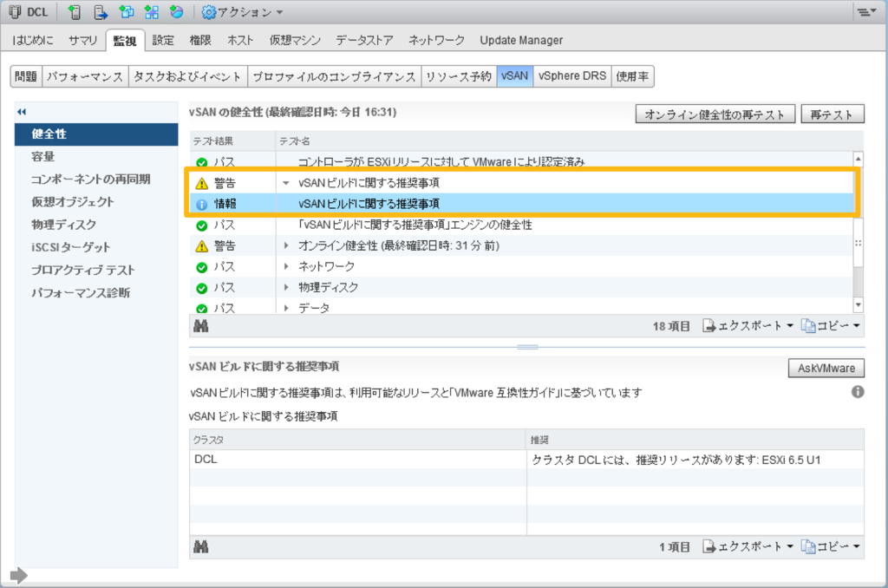Click the DCL cluster icon in header
The image size is (888, 588).
[15, 12]
